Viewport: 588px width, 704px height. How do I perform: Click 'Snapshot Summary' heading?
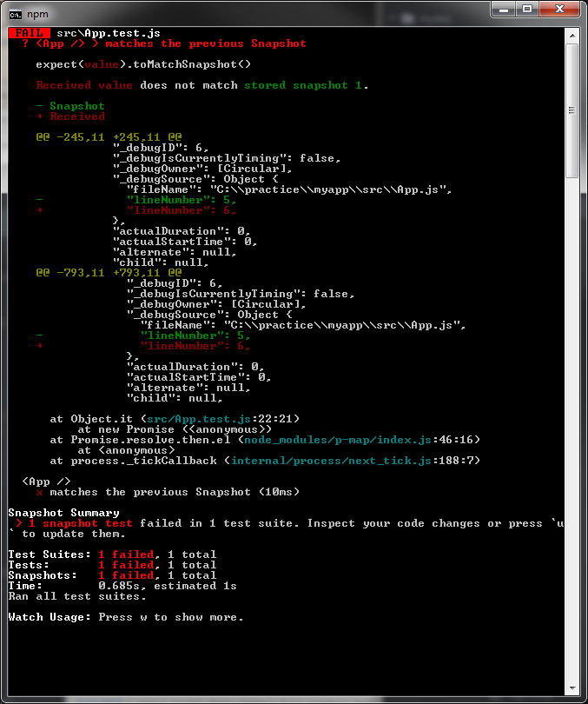coord(63,513)
